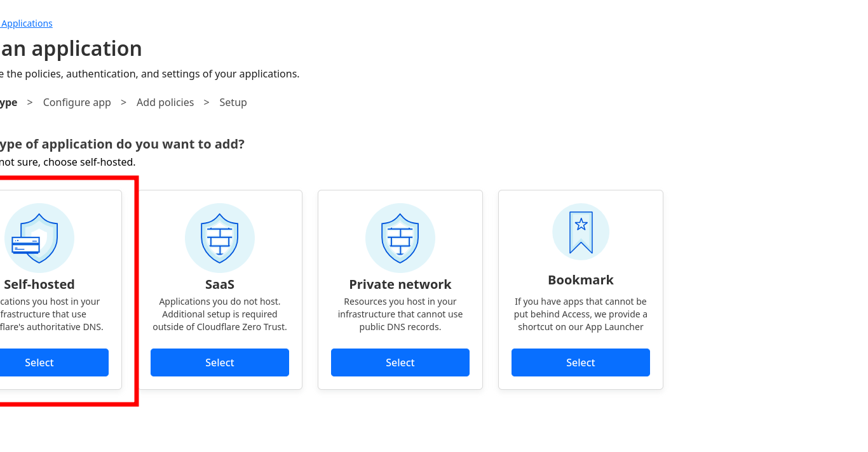Screen dimensions: 868x452
Task: Open the Applications breadcrumb link
Action: (x=27, y=23)
